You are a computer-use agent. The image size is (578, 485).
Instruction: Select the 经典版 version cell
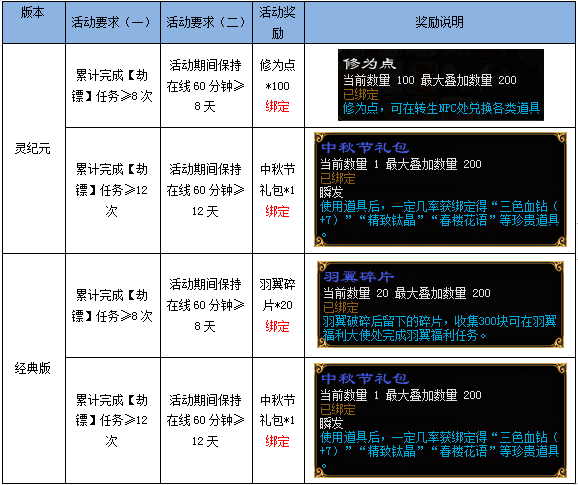34,369
